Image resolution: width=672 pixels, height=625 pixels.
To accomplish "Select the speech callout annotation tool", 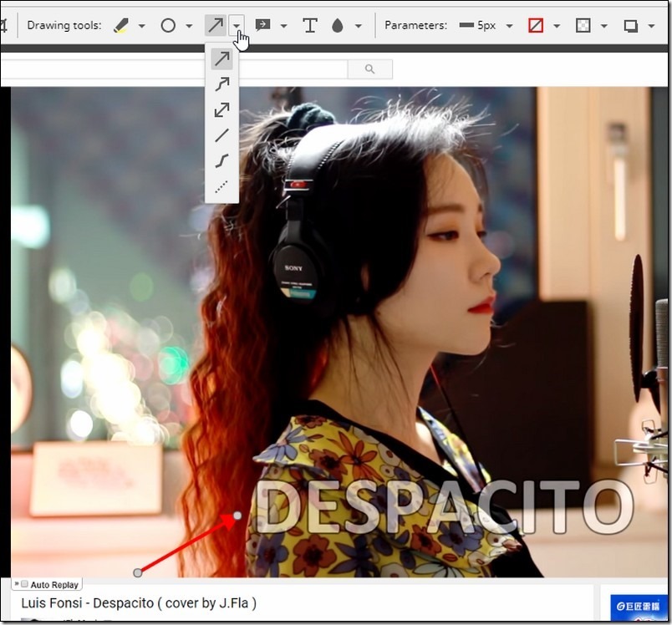I will pyautogui.click(x=262, y=26).
